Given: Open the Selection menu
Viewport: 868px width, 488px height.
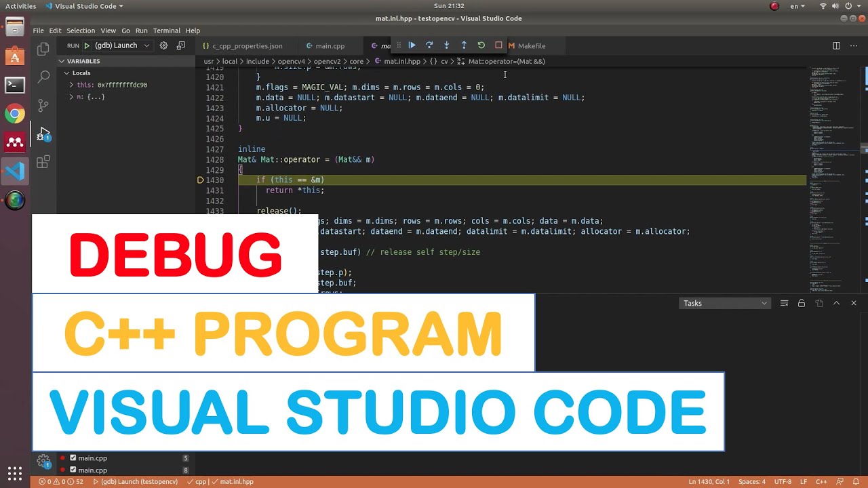Looking at the screenshot, I should tap(81, 30).
